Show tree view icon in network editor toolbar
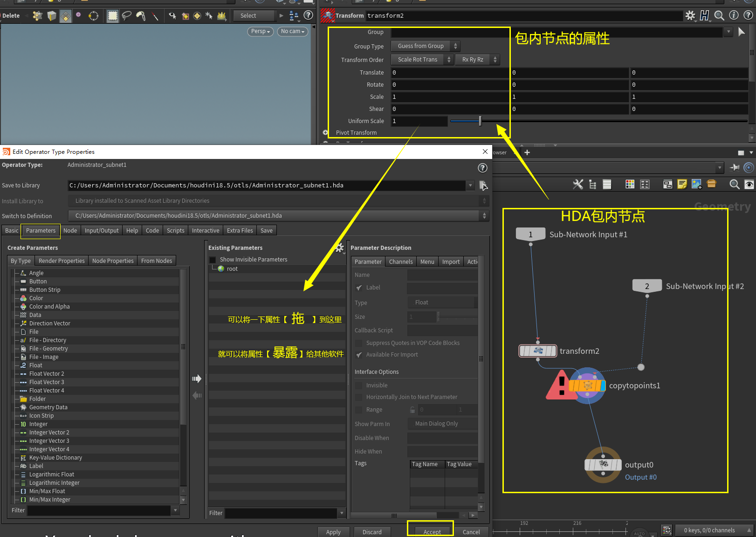This screenshot has height=537, width=756. pos(592,184)
